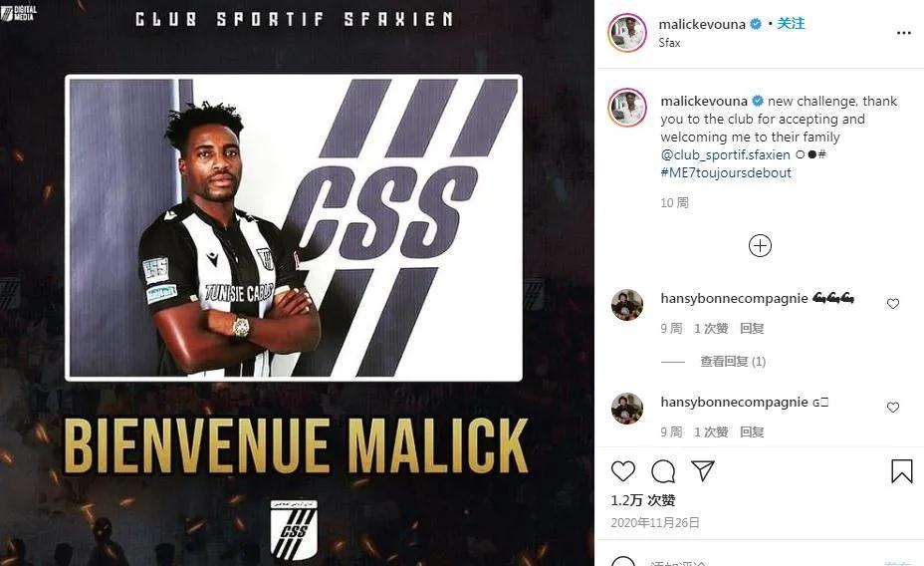Save the post with the bookmark icon
Image resolution: width=924 pixels, height=566 pixels.
click(902, 471)
